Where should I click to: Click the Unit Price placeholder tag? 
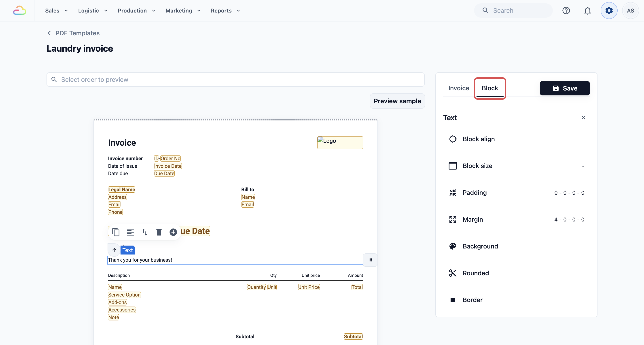309,287
